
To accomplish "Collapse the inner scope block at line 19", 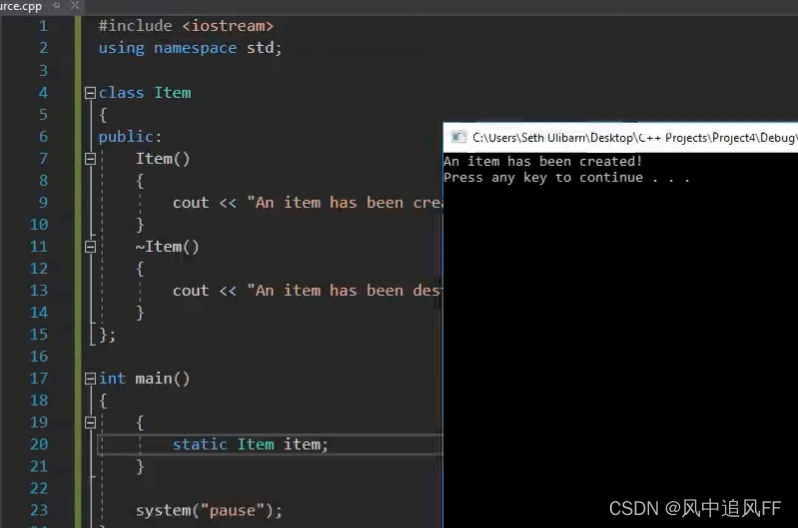I will [90, 422].
